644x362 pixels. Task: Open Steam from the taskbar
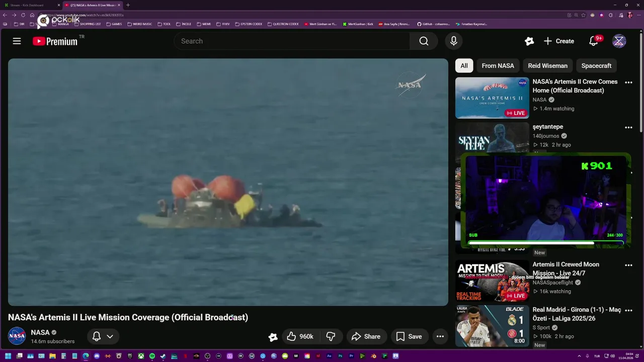pos(163,356)
